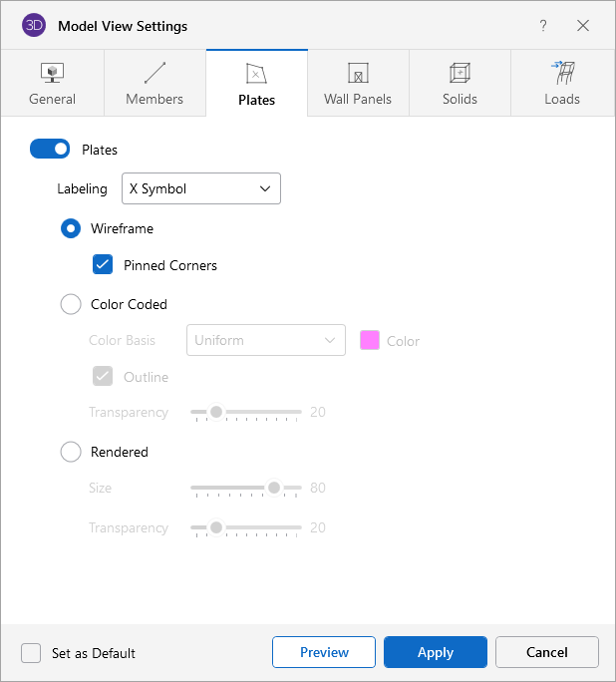Click the Apply button
This screenshot has width=616, height=682.
[436, 652]
